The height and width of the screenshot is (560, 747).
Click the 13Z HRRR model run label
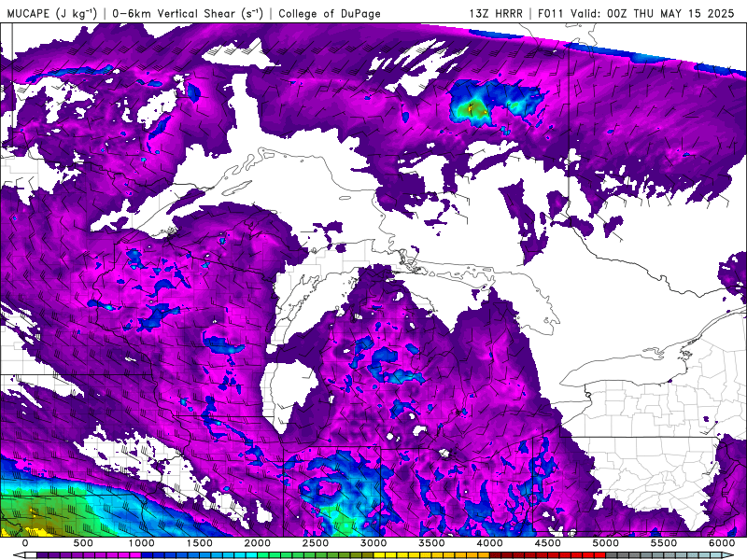[x=496, y=13]
